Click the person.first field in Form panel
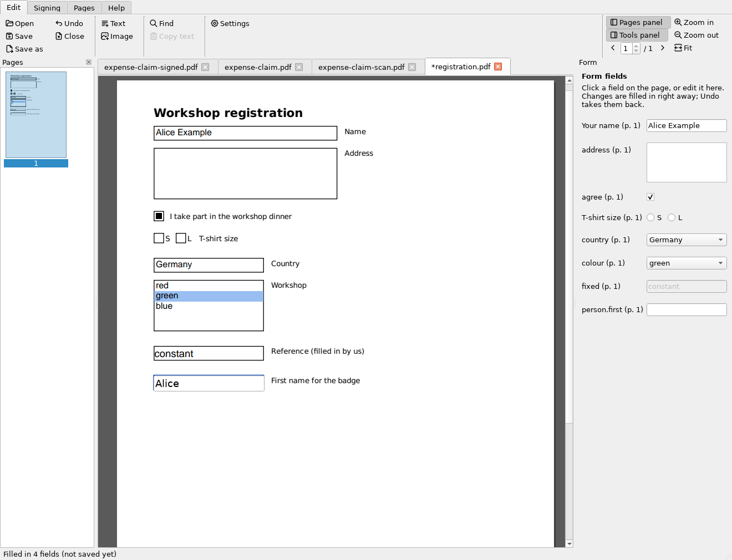 (687, 310)
